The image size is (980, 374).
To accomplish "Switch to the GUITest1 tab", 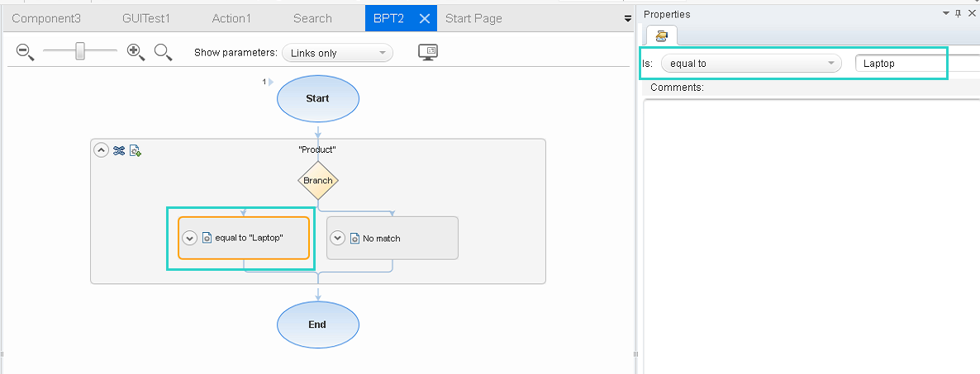I will coord(146,18).
